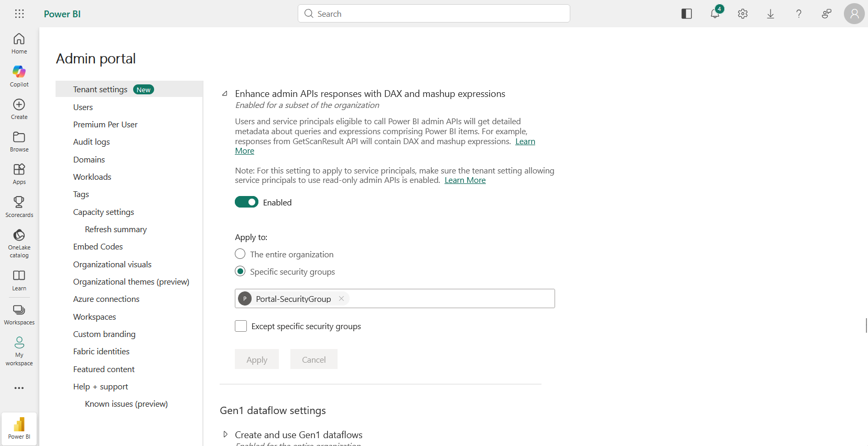Show more sidebar options ellipsis

pos(19,388)
